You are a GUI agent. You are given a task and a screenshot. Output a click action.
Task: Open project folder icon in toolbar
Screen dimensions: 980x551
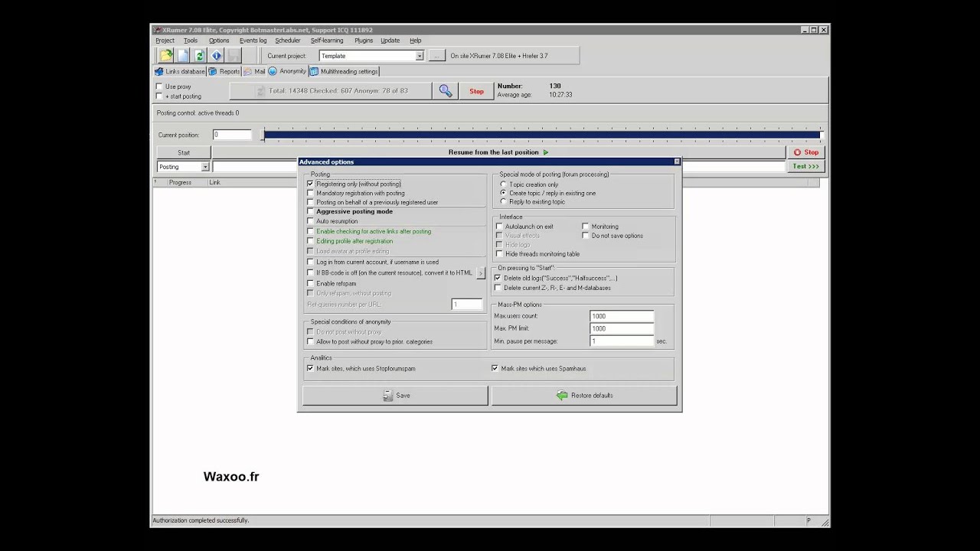coord(166,55)
